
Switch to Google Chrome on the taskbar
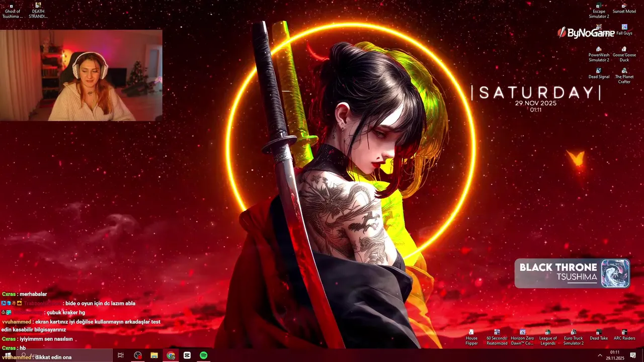(x=171, y=355)
